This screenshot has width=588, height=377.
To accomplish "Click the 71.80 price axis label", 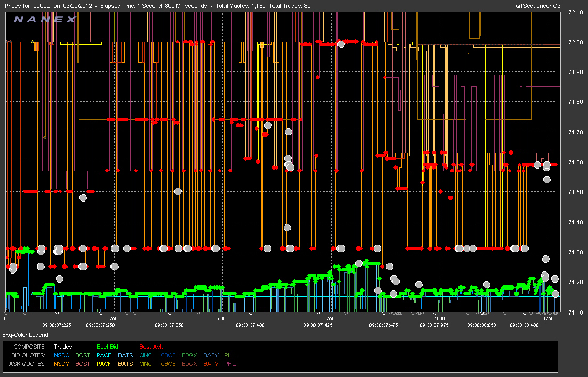I will click(x=576, y=102).
